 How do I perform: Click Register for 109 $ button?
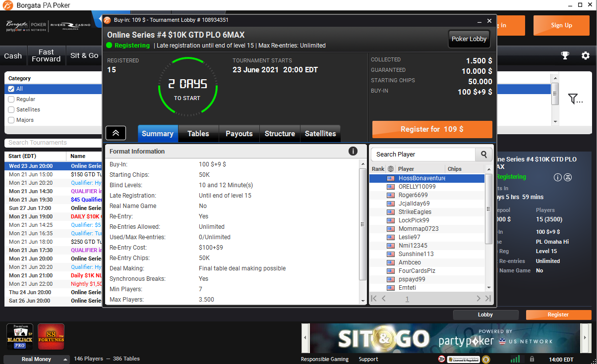(x=432, y=129)
